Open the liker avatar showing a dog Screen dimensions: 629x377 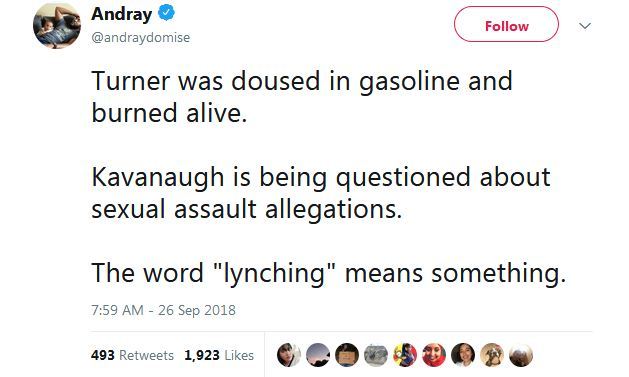click(x=492, y=355)
